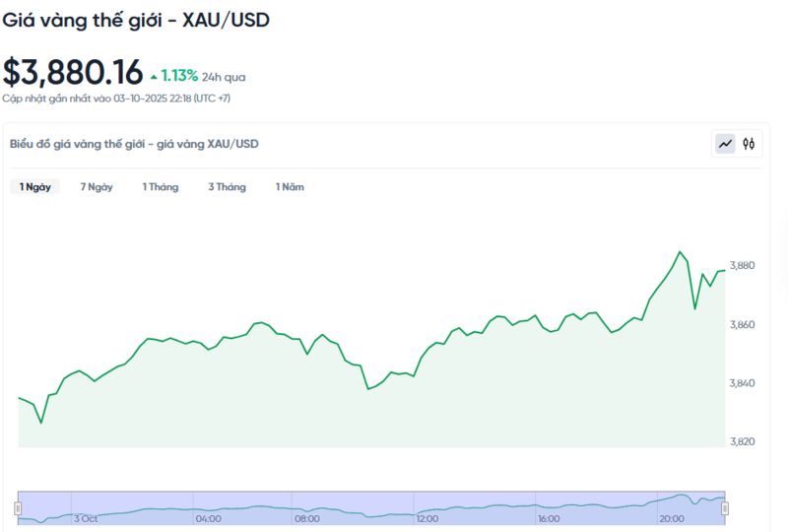Click the highest peak on the price line

click(x=680, y=252)
